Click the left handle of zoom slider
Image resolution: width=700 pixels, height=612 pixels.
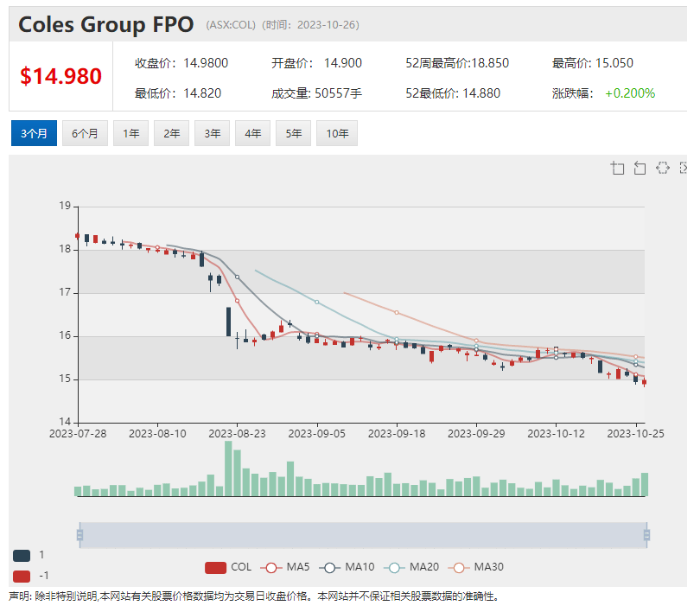tap(80, 535)
